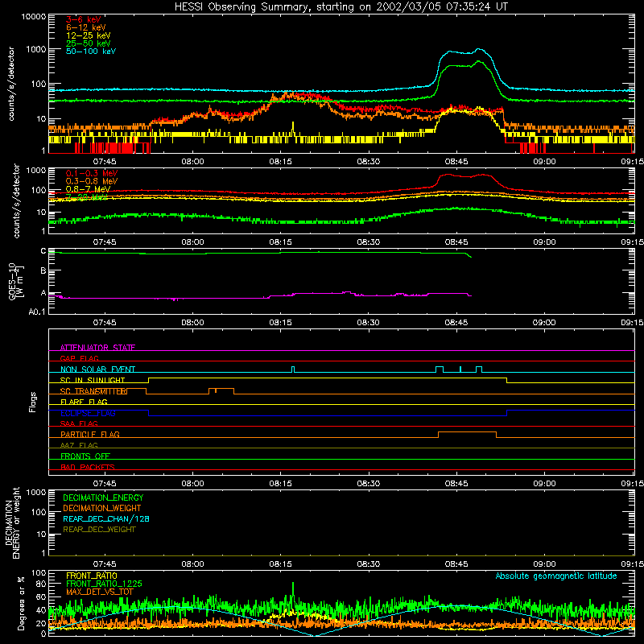Click the SAA_FLAG label
Screen dimensions: 644x644
[79, 423]
